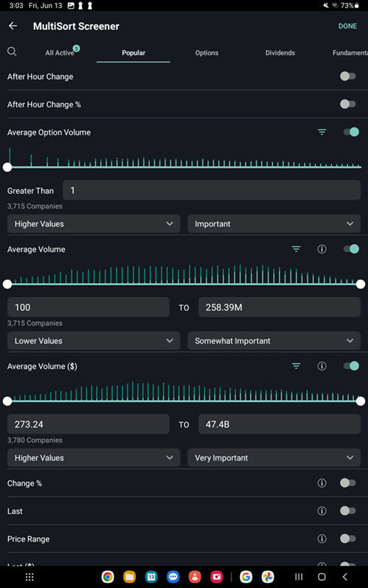Tap the right handle of Average Volume slider
Viewport: 368px width, 588px height.
(361, 284)
